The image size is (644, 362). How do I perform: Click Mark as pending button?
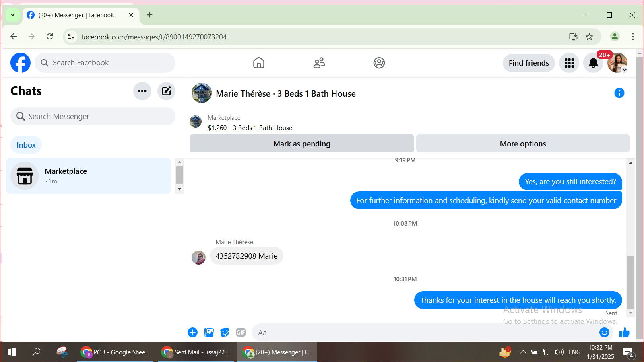pos(302,144)
